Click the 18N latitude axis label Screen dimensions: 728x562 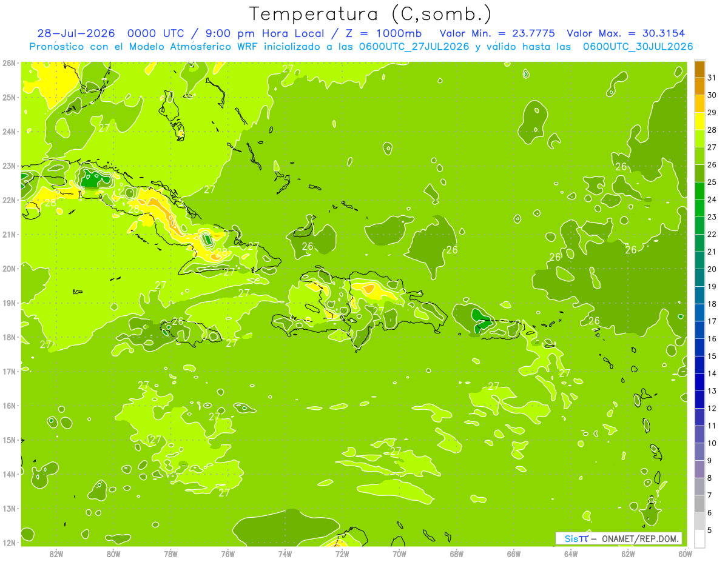pos(8,337)
